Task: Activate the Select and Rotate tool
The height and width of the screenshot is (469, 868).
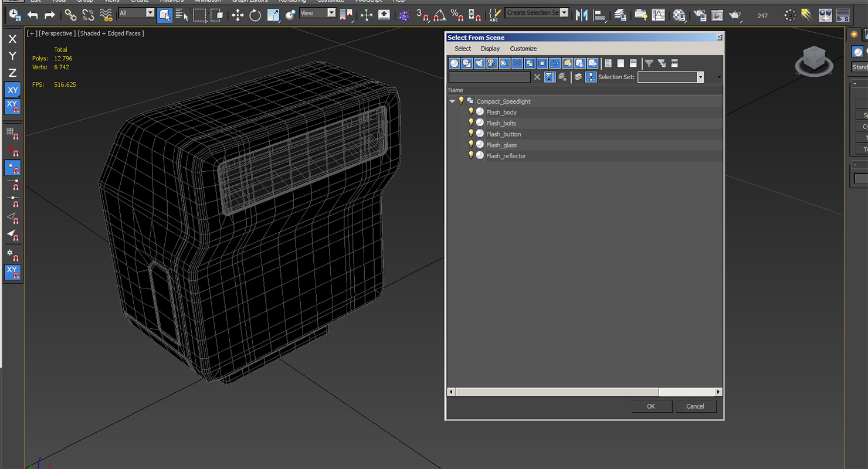Action: coord(255,15)
